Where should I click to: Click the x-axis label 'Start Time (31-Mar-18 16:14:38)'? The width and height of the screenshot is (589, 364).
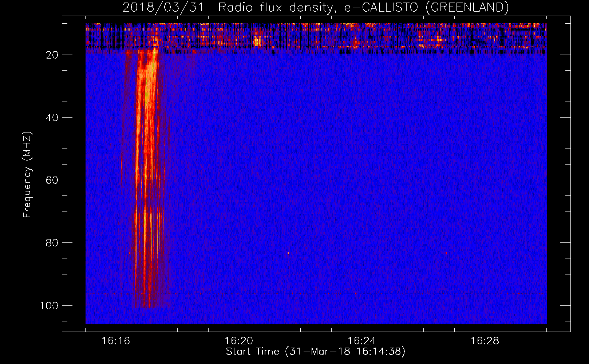click(316, 352)
